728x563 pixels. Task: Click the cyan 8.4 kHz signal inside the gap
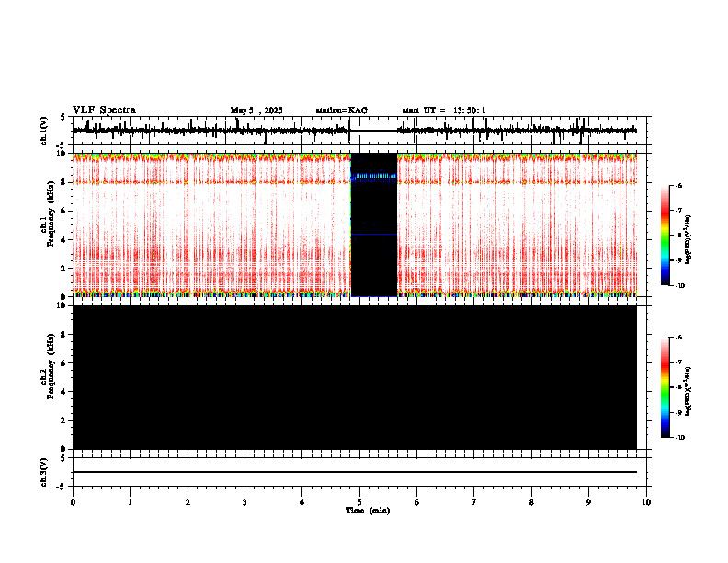376,176
